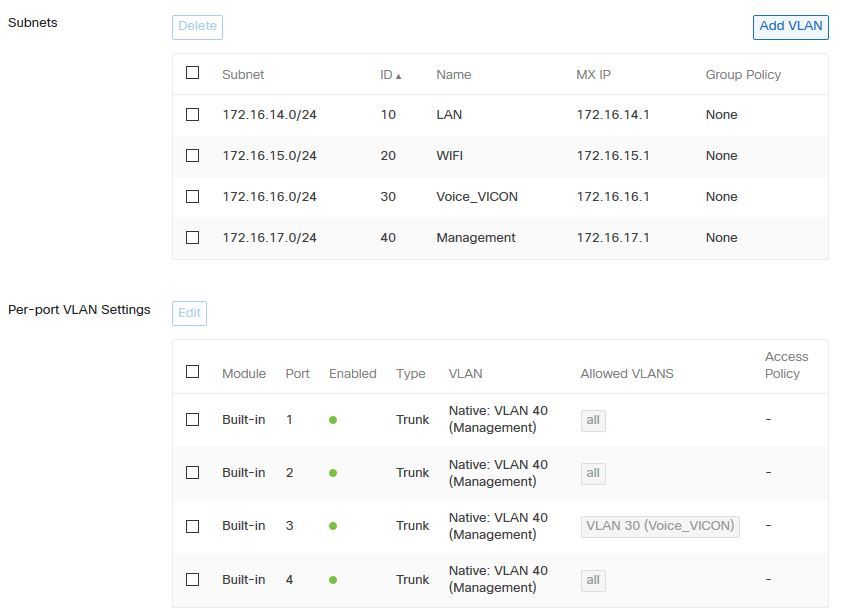Click the green enabled dot for port 2
Viewport: 850px width, 610px height.
pos(333,473)
